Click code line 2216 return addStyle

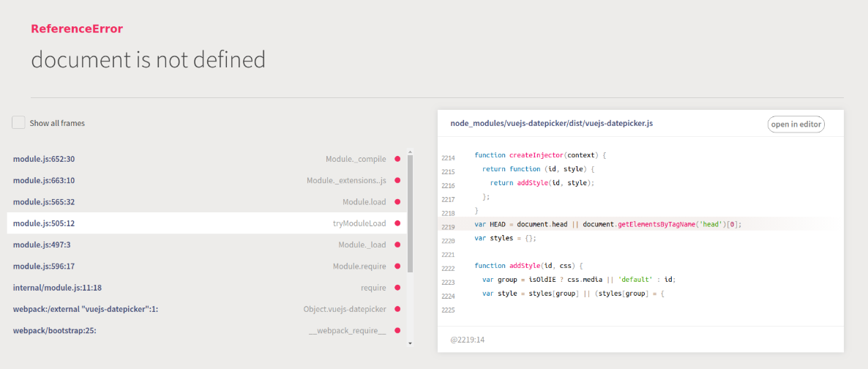[542, 183]
